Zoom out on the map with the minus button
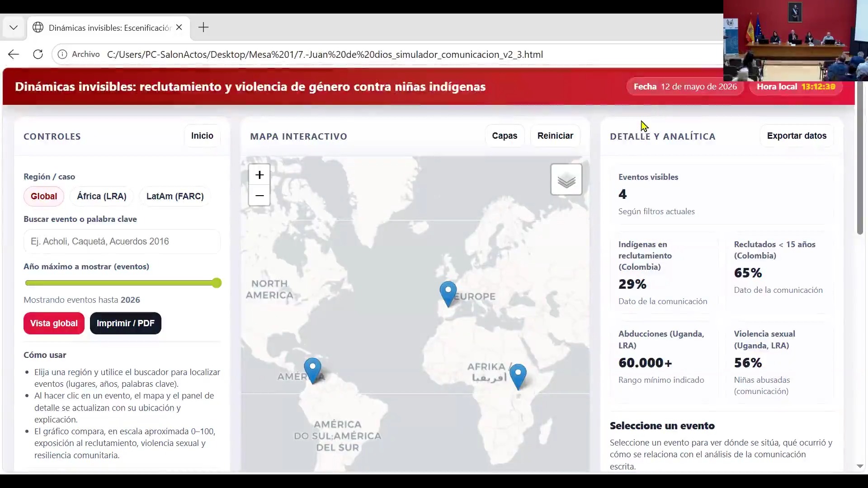The image size is (868, 488). pos(259,195)
